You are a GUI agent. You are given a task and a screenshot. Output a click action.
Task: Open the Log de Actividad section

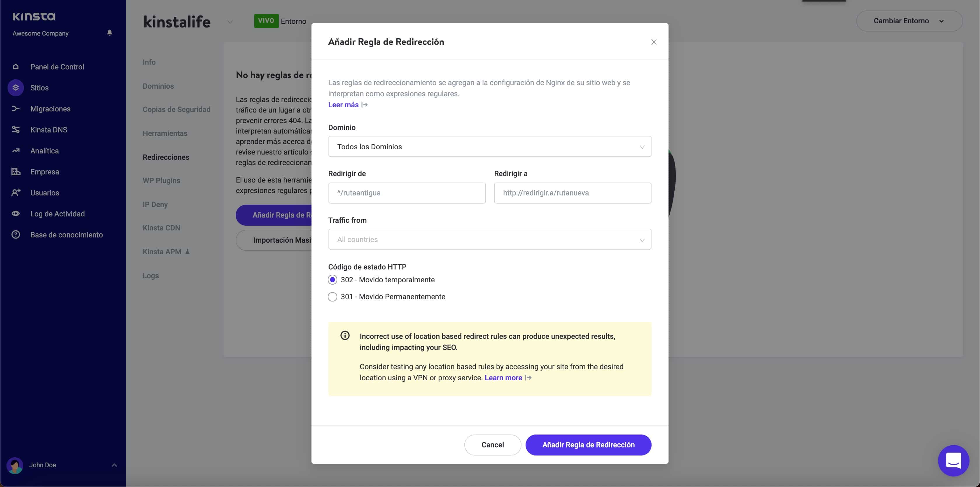[x=57, y=213]
